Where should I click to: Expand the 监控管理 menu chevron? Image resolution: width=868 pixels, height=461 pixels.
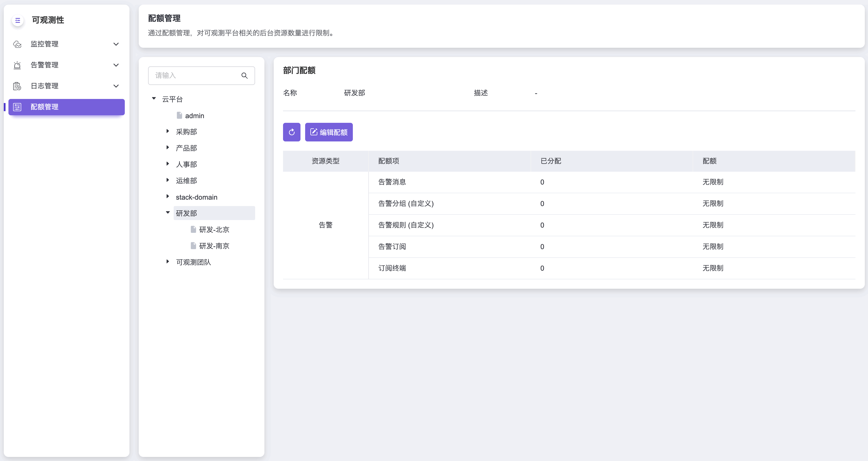[x=116, y=44]
